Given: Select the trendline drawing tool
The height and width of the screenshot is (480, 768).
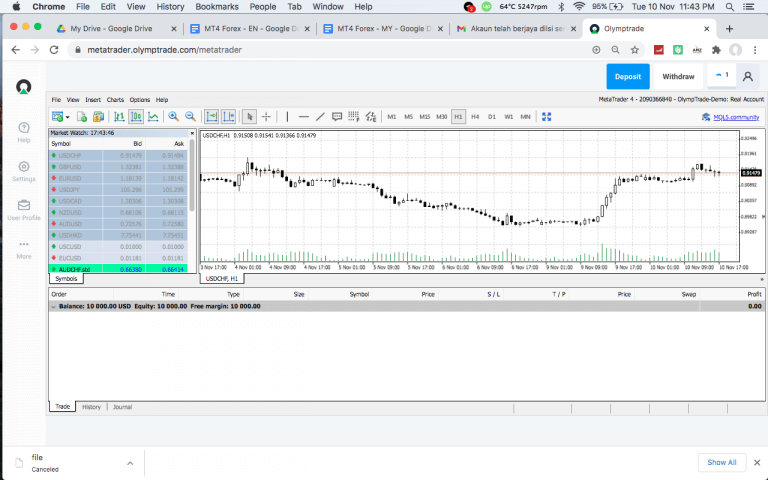Looking at the screenshot, I should pos(320,117).
